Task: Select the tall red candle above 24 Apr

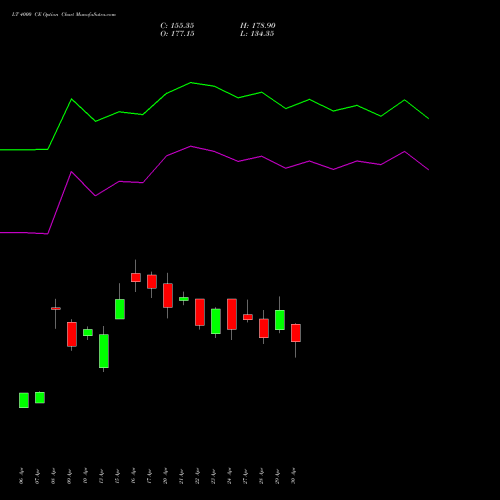Action: pos(232,314)
